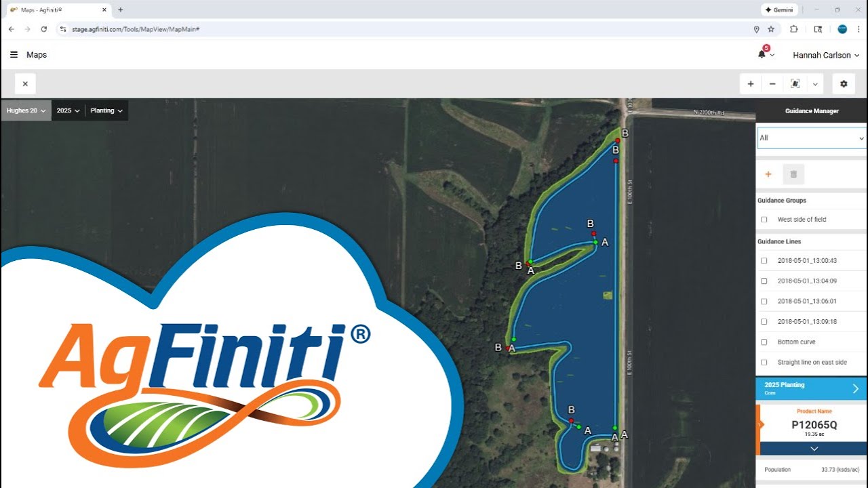Open Chrome tab search side icon
This screenshot has width=868, height=488.
(818, 29)
